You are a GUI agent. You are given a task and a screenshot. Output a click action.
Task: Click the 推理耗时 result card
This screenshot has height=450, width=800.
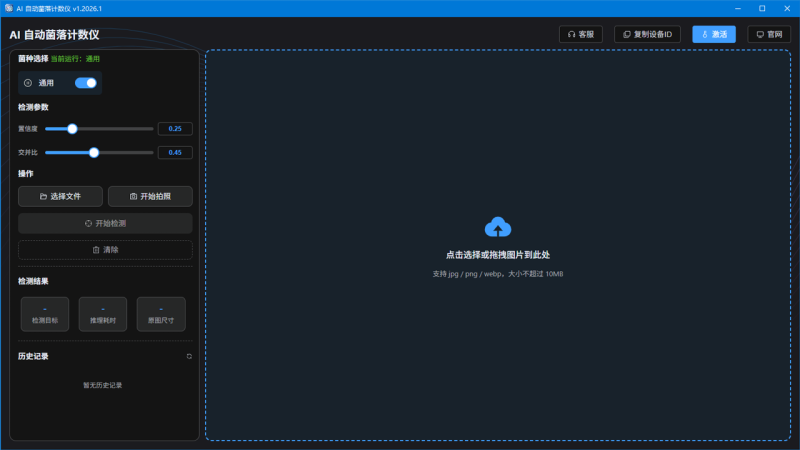pos(103,314)
